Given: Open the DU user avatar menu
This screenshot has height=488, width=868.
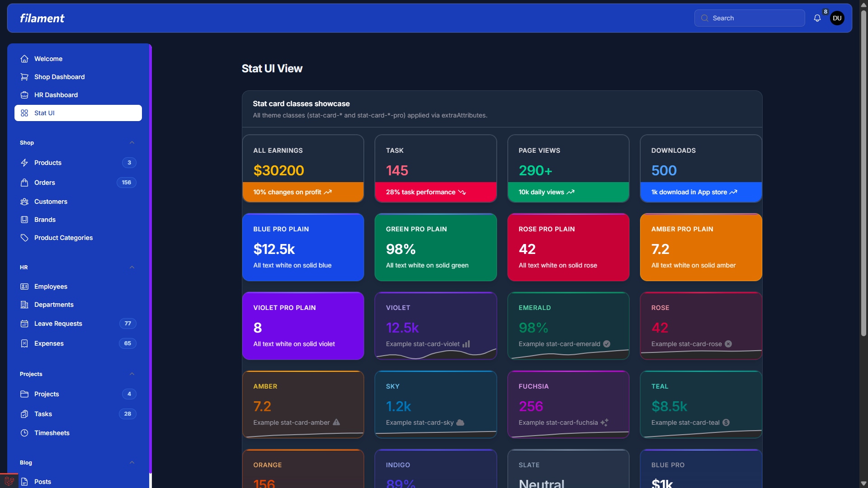Looking at the screenshot, I should (x=837, y=18).
